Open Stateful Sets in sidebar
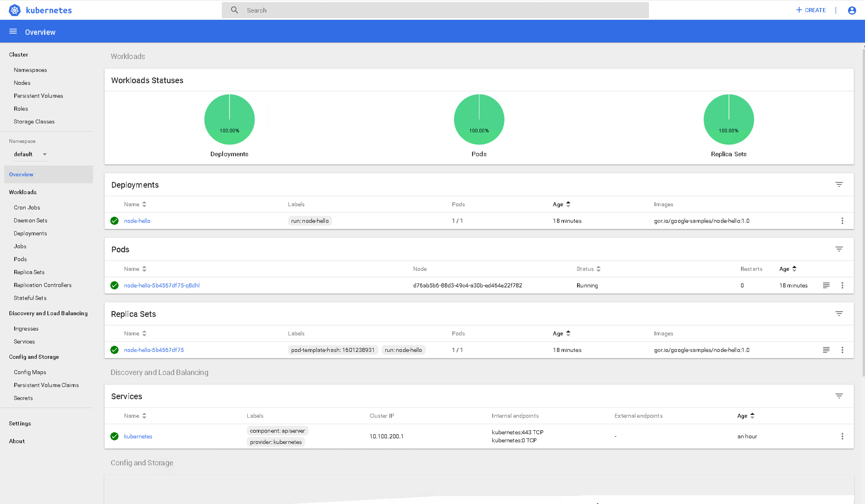The image size is (865, 504). pos(30,298)
